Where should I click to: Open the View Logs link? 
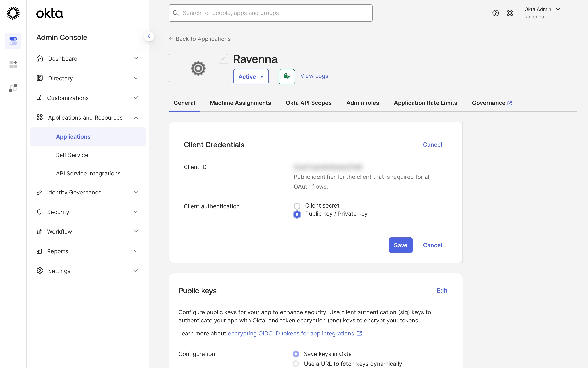click(314, 76)
